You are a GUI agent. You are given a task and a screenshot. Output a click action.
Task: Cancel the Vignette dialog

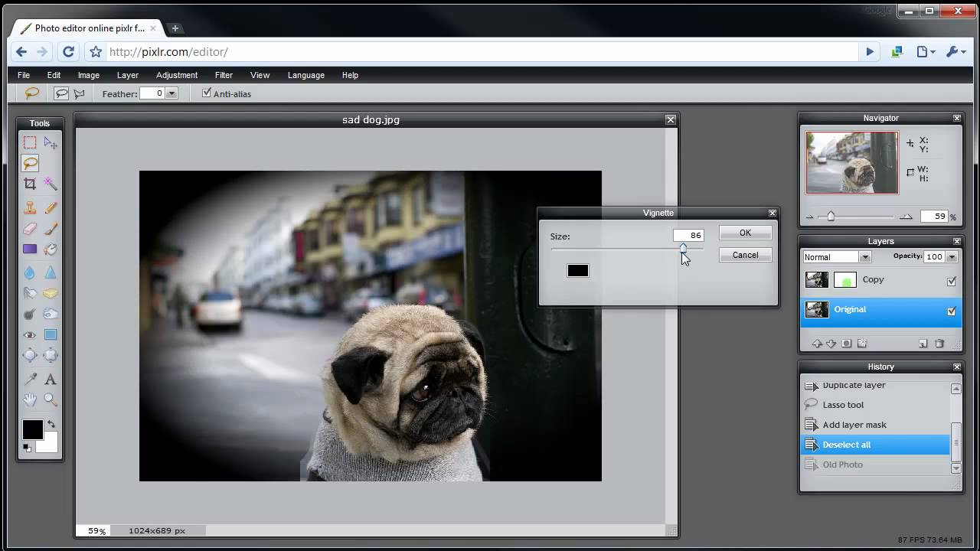pos(745,255)
